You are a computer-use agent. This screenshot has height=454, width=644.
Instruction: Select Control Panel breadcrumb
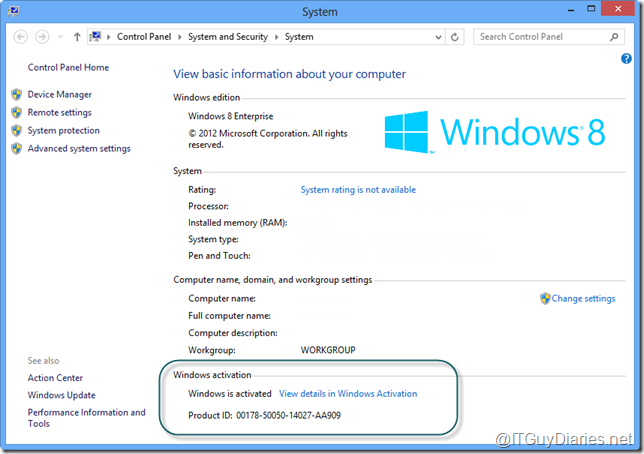[144, 37]
